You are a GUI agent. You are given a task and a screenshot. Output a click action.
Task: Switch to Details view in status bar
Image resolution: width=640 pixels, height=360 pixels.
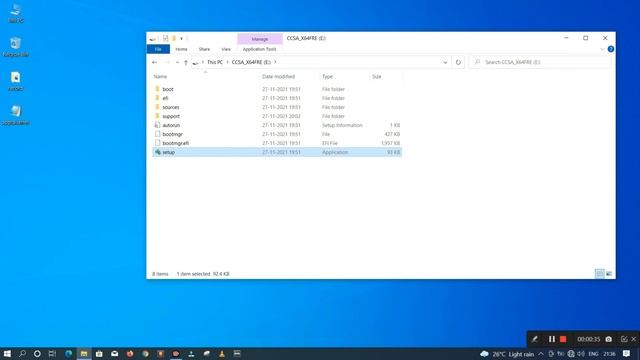(599, 273)
